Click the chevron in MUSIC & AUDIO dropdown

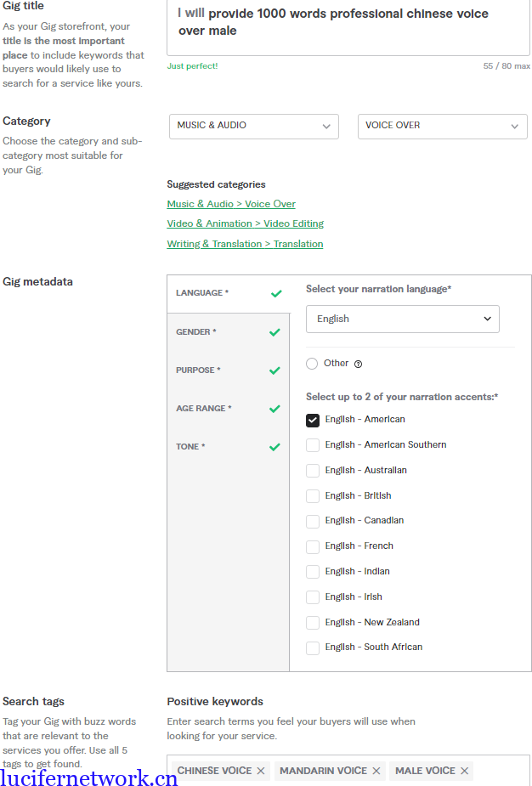pyautogui.click(x=326, y=127)
